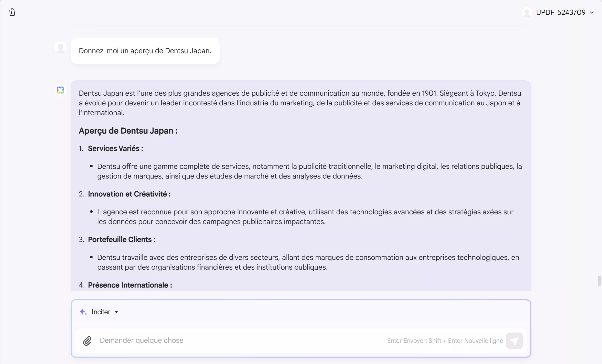
Task: Click the chat scrollbar thumb on right
Action: pyautogui.click(x=599, y=281)
